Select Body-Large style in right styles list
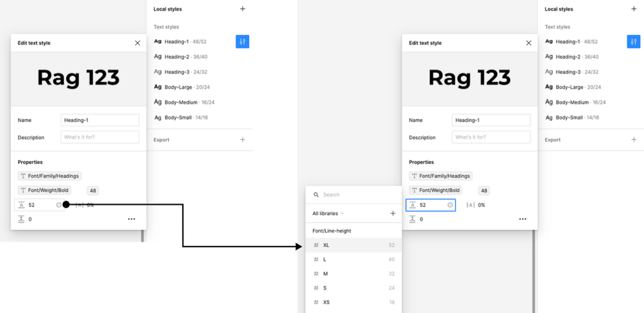 (x=573, y=87)
